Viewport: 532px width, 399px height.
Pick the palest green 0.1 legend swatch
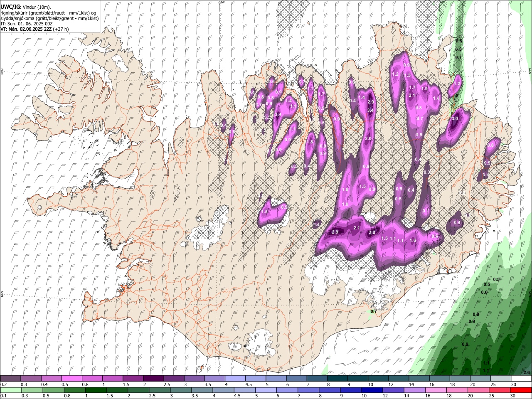tap(11, 390)
